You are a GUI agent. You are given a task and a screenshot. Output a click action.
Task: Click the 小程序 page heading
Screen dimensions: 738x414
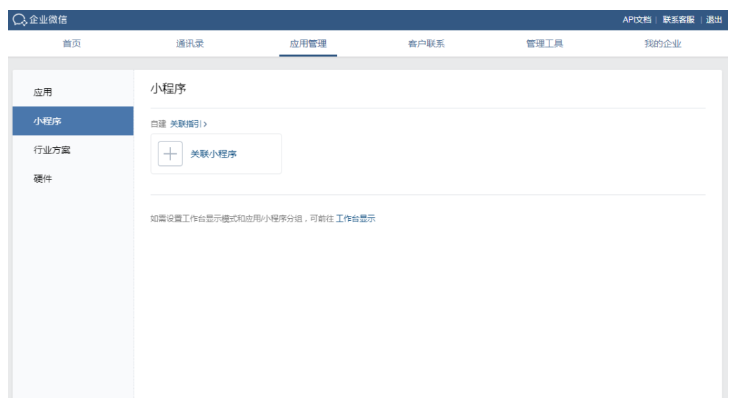point(168,88)
